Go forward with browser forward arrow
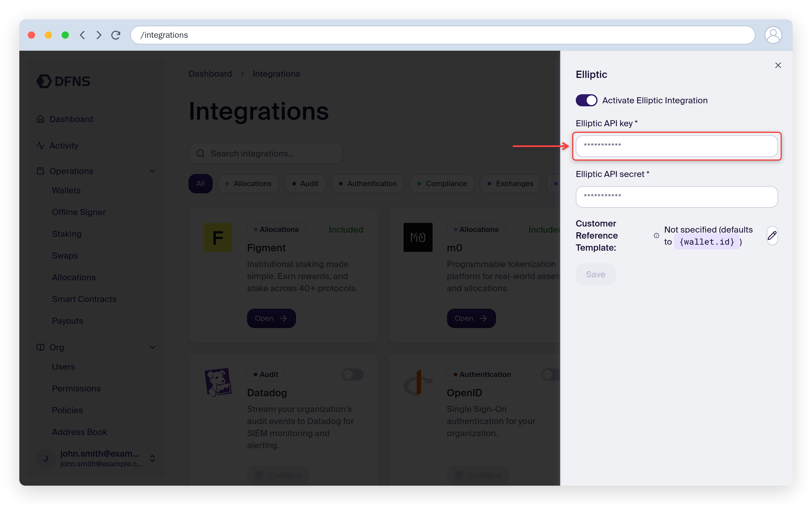The height and width of the screenshot is (505, 812). point(99,35)
